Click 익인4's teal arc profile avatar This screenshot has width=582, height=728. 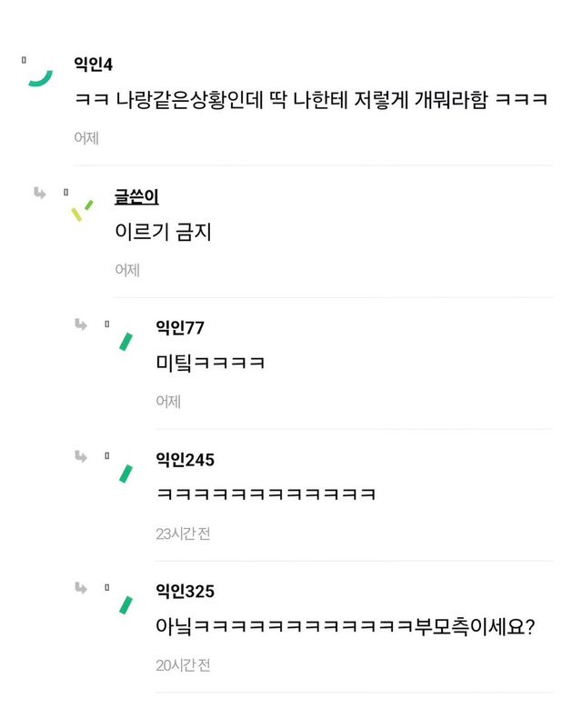[x=39, y=75]
